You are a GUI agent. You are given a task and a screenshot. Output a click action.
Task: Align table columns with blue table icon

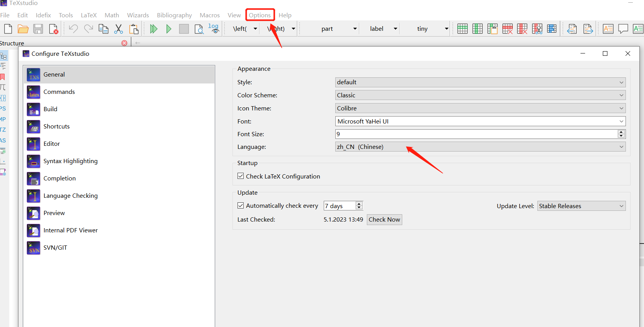tap(552, 29)
